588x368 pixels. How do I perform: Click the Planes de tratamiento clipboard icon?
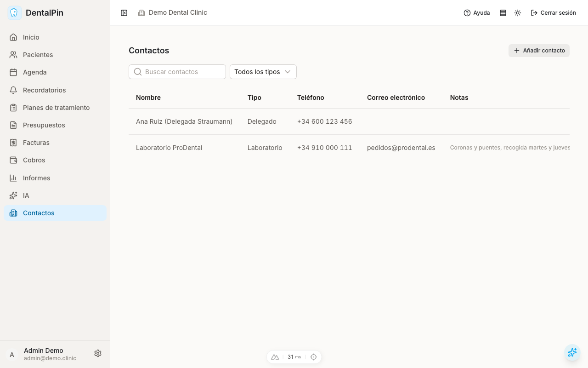click(13, 108)
